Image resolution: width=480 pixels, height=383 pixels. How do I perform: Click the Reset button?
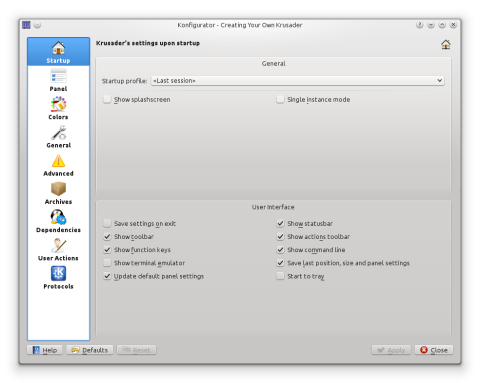[x=137, y=350]
